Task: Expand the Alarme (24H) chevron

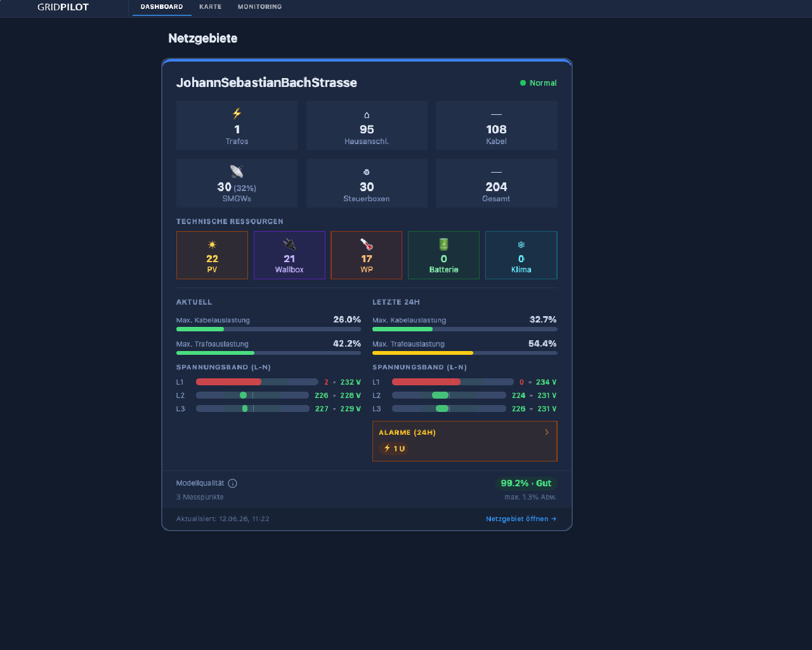Action: point(547,432)
